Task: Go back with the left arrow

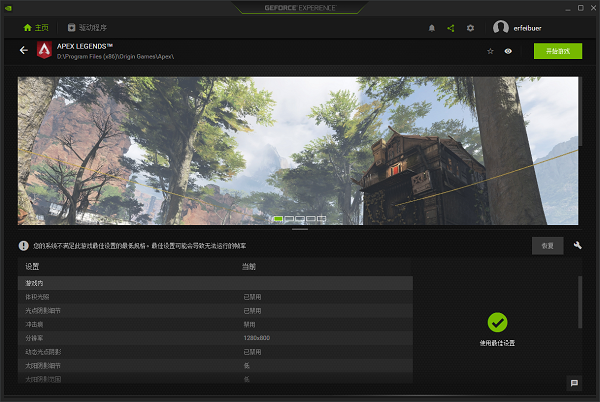Action: pos(24,50)
